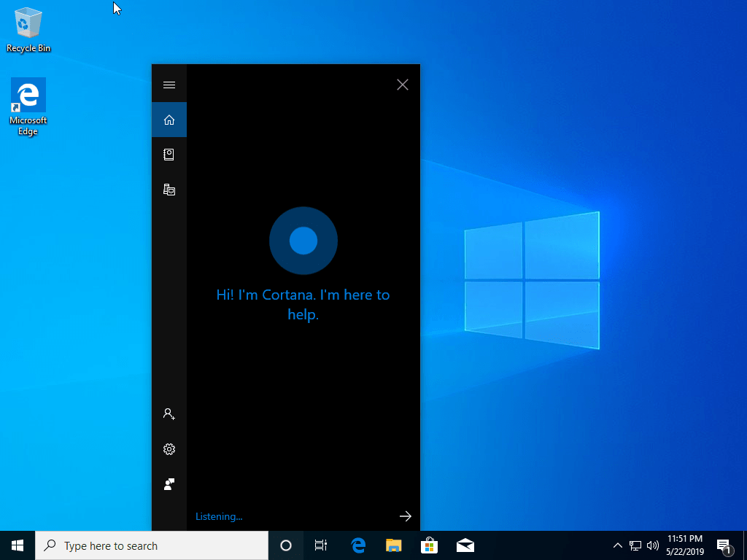Select the Microsoft Edge desktop shortcut
747x560 pixels.
[28, 106]
